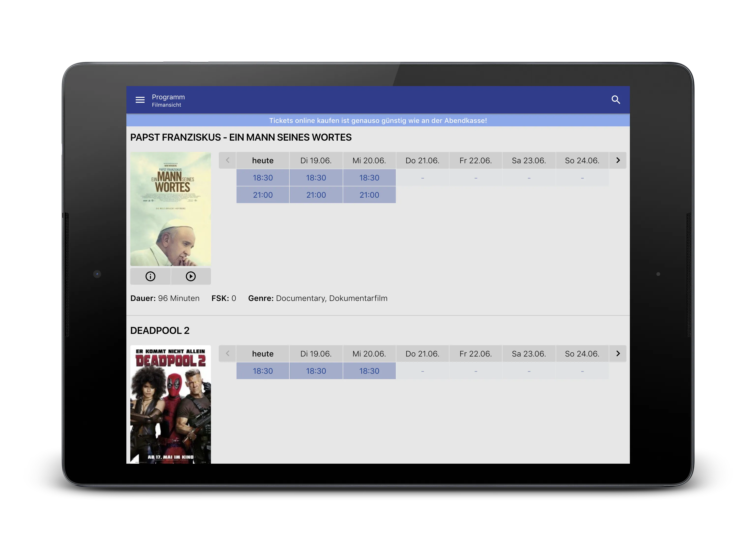The width and height of the screenshot is (756, 549).
Task: Select Di 19.06. column for Deadpool 2
Action: point(316,354)
